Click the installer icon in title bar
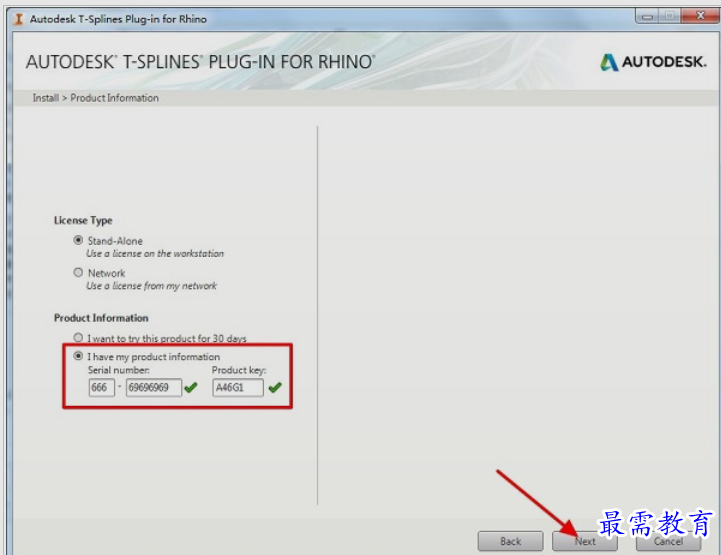Screen dimensions: 721x555 (19, 19)
